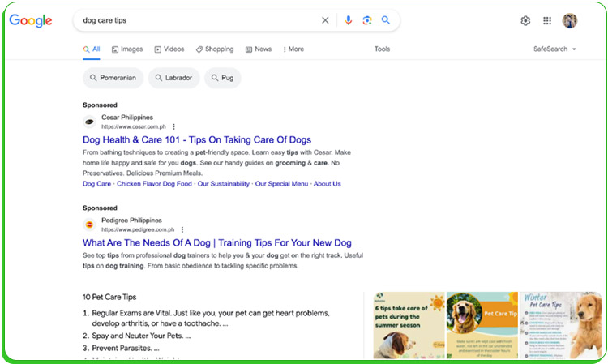Open Google Lens image search
The image size is (608, 364).
click(366, 20)
